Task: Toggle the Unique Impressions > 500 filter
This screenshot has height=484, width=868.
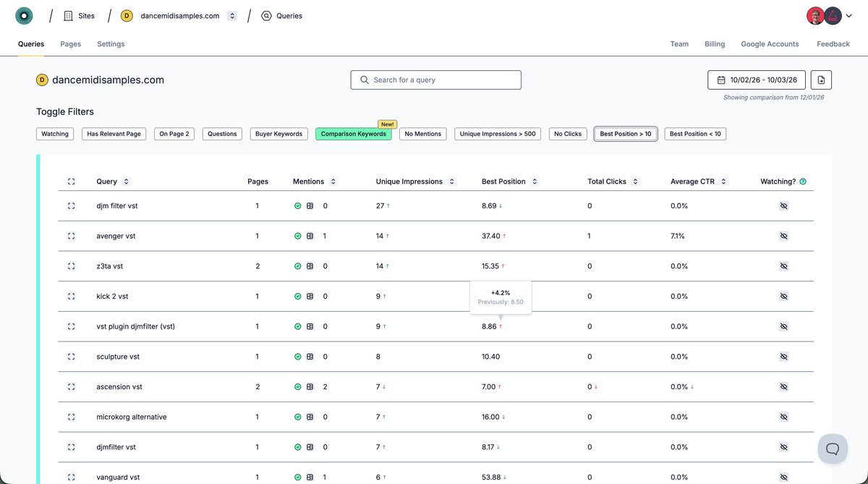Action: (498, 134)
